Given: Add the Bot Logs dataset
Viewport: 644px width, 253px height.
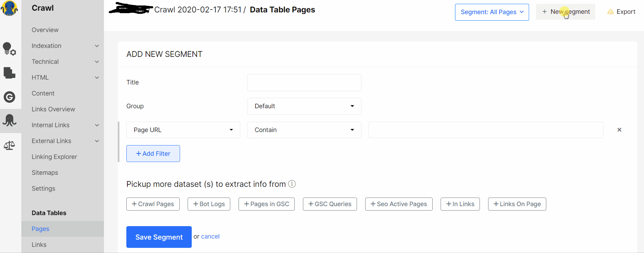Looking at the screenshot, I should 209,204.
